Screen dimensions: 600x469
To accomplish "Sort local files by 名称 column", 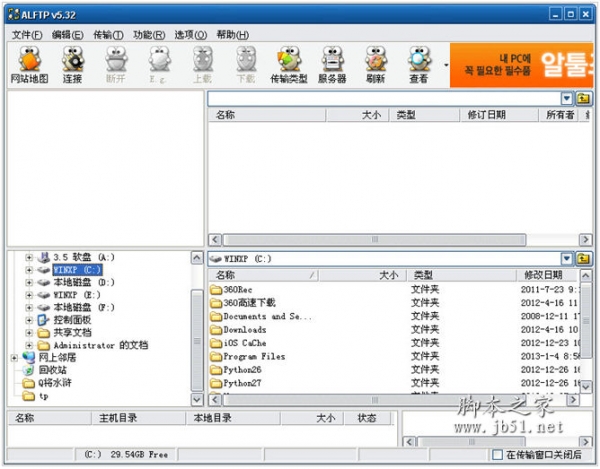I will click(x=263, y=275).
